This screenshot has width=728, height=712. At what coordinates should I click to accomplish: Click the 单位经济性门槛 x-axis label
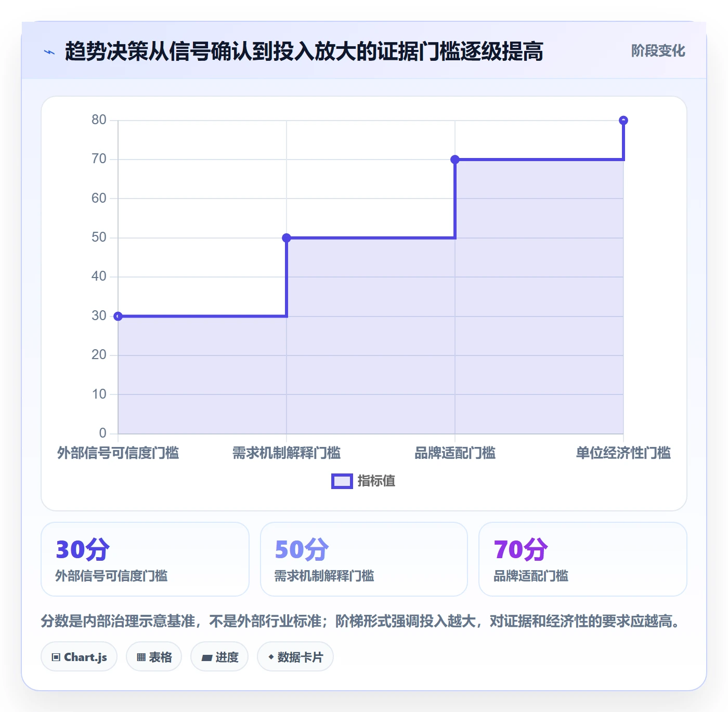[623, 453]
